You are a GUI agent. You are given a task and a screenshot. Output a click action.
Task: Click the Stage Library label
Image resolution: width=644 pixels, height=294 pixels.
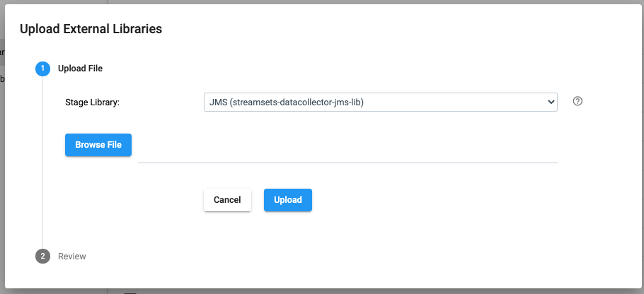(x=92, y=102)
